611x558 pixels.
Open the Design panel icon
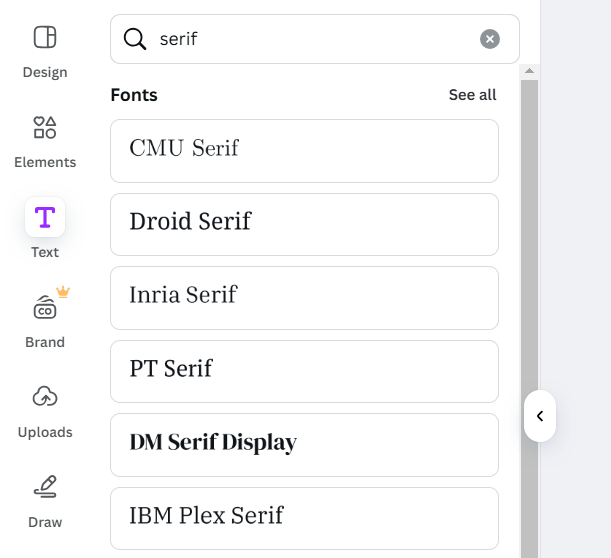point(45,38)
